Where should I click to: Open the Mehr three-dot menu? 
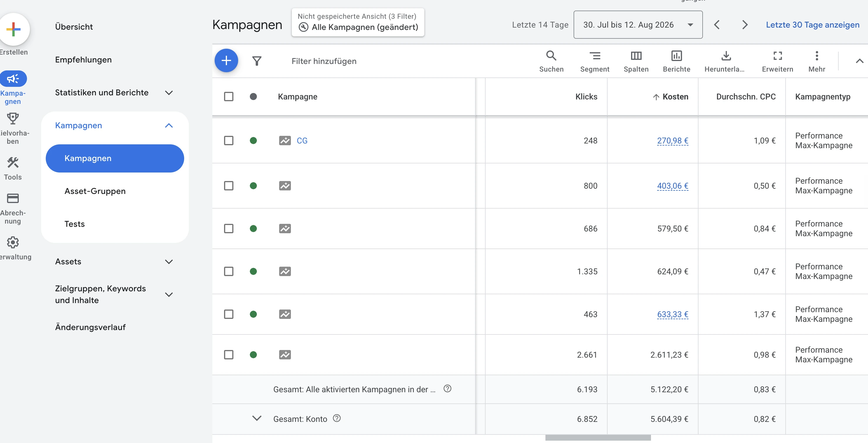pyautogui.click(x=816, y=56)
